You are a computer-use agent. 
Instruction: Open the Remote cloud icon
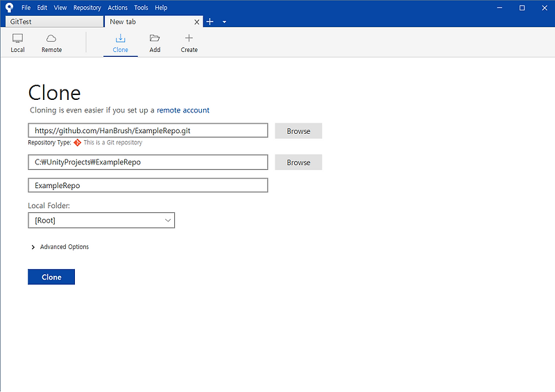51,38
